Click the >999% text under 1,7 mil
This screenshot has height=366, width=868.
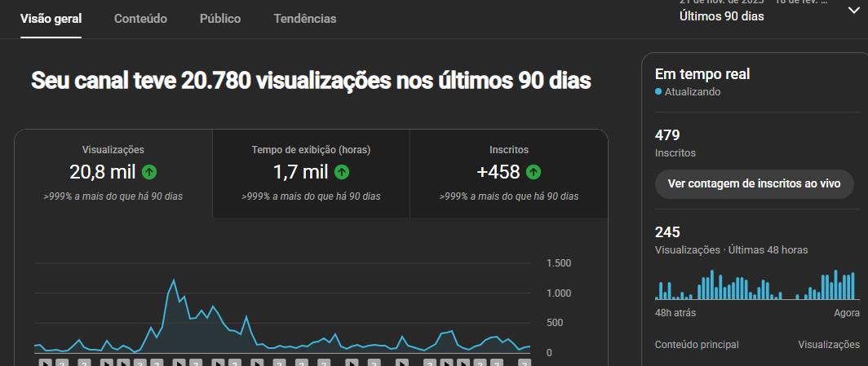point(311,196)
